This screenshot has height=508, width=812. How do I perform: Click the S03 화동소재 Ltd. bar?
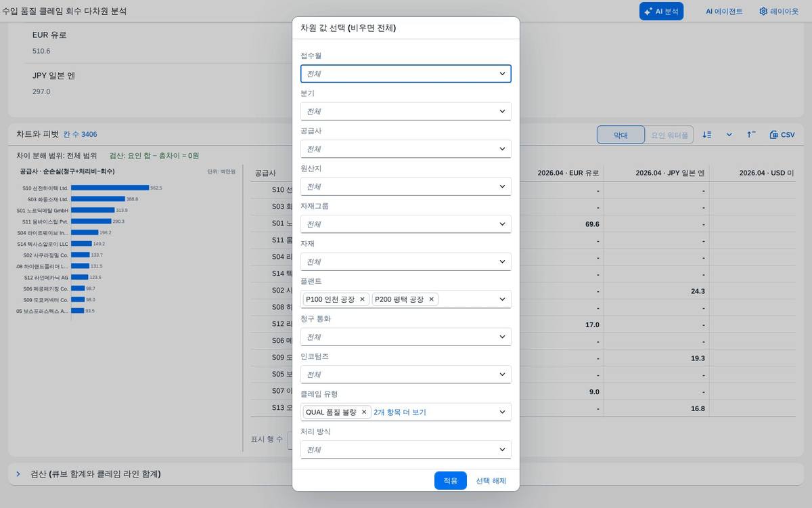coord(98,199)
